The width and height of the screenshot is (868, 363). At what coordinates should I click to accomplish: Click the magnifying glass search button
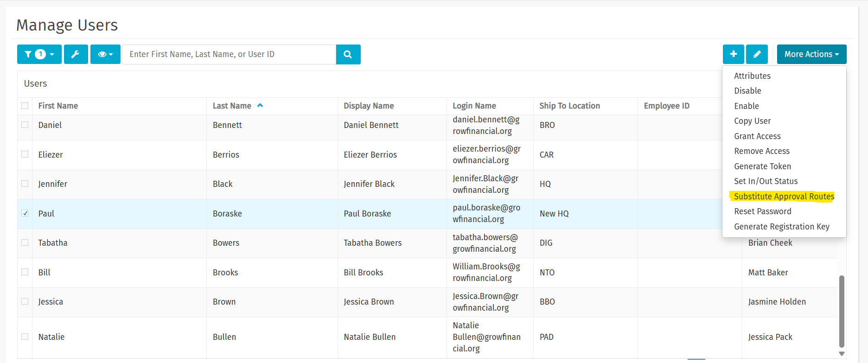pos(348,54)
